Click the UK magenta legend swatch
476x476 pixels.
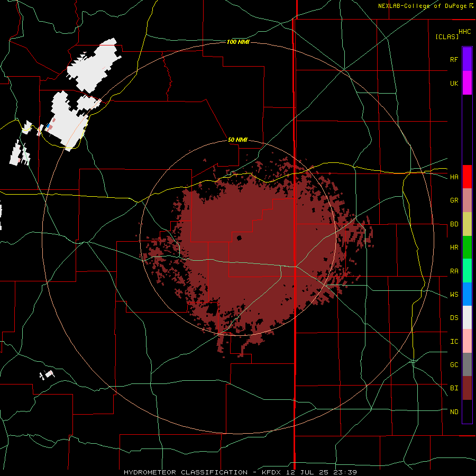pos(467,83)
